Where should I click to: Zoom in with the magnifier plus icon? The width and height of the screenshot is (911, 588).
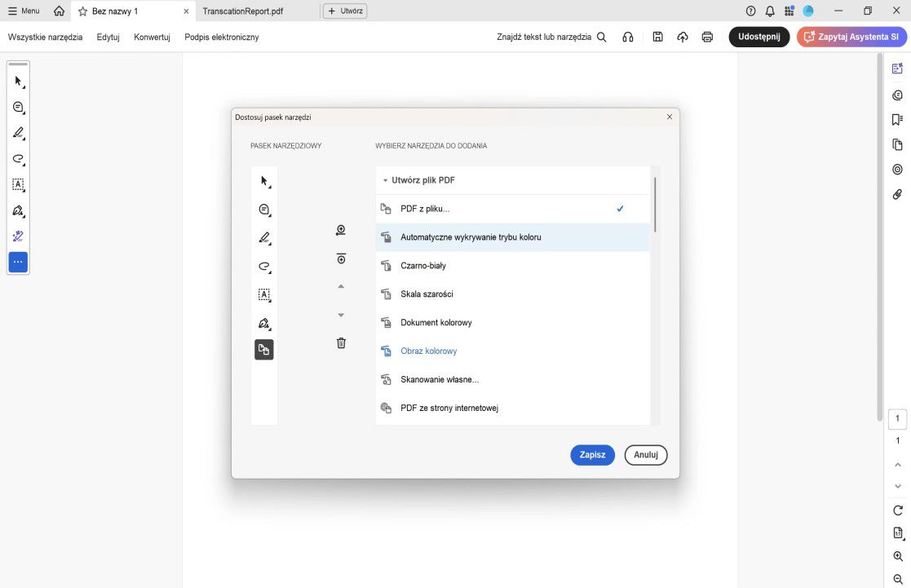click(898, 556)
